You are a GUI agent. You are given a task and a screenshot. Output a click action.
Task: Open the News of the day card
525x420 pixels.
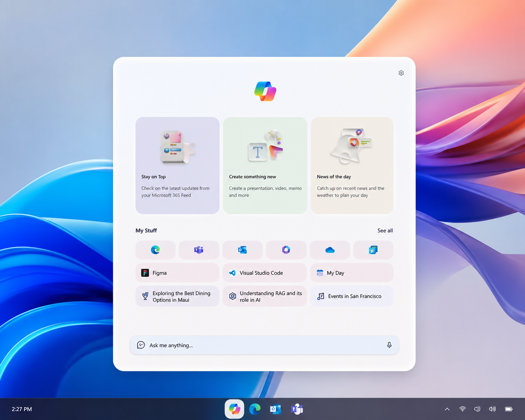click(x=352, y=165)
